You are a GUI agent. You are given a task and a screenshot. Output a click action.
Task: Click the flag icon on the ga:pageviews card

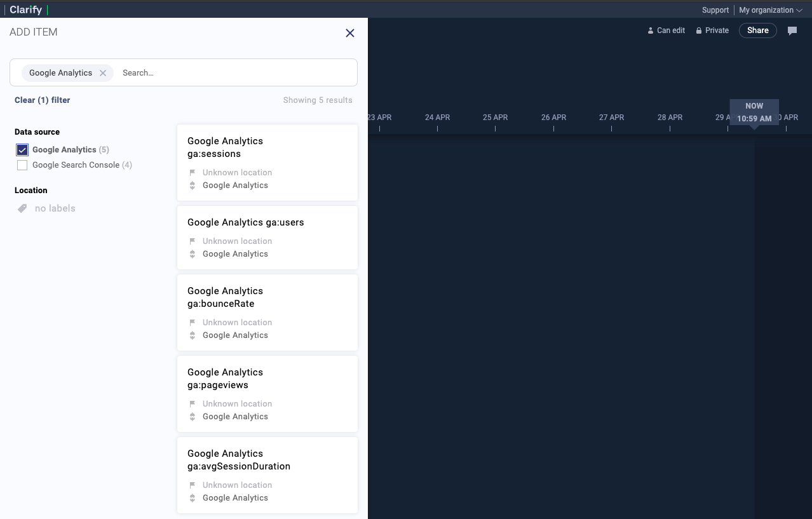point(193,404)
